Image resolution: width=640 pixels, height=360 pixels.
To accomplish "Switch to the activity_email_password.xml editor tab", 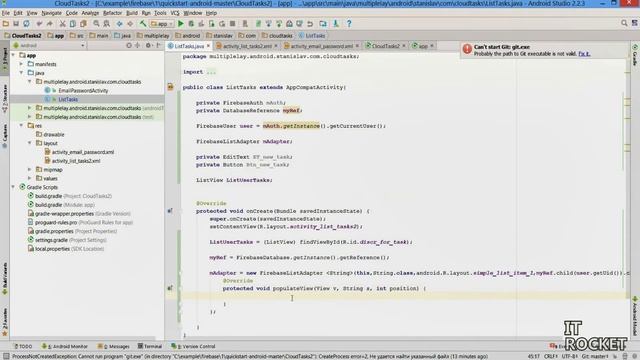I will [x=321, y=46].
